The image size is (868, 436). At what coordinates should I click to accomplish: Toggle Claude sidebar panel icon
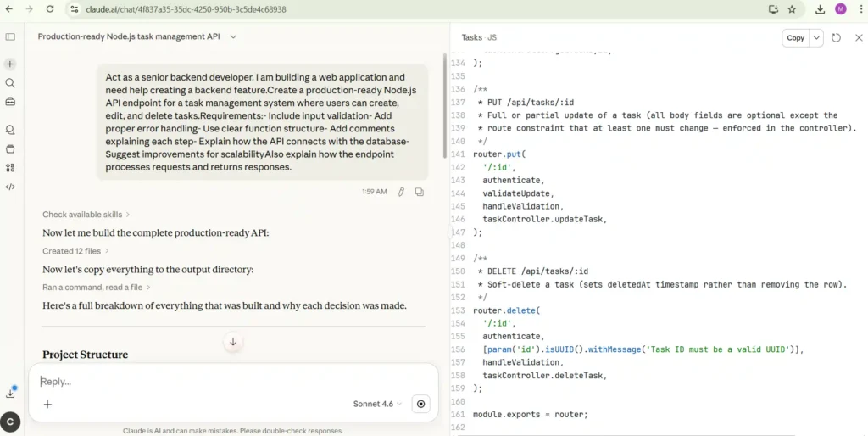[x=10, y=36]
